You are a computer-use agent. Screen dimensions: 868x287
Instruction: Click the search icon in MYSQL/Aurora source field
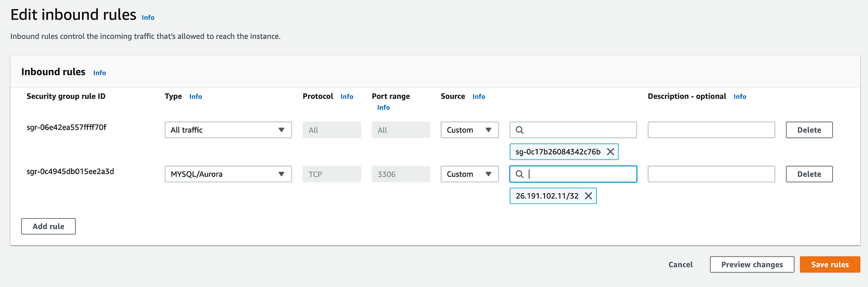[x=520, y=174]
